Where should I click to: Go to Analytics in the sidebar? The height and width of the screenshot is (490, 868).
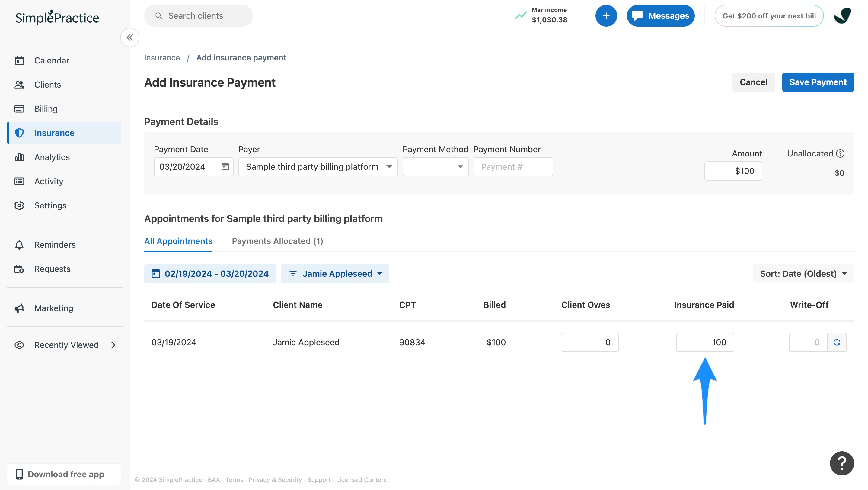click(64, 157)
